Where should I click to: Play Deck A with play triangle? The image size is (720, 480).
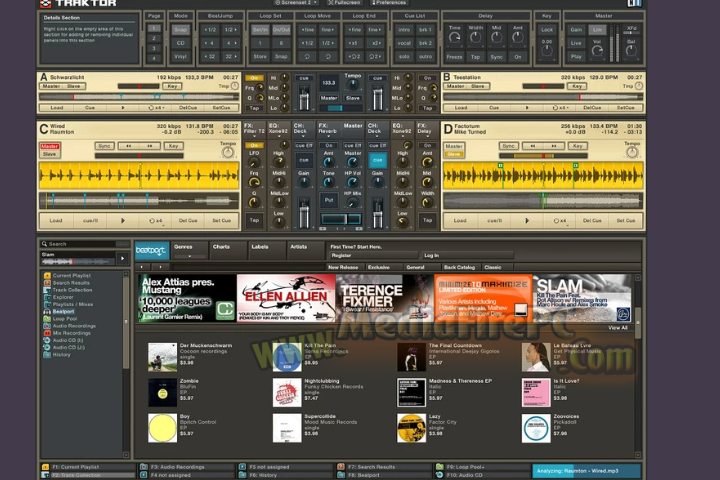(x=123, y=107)
